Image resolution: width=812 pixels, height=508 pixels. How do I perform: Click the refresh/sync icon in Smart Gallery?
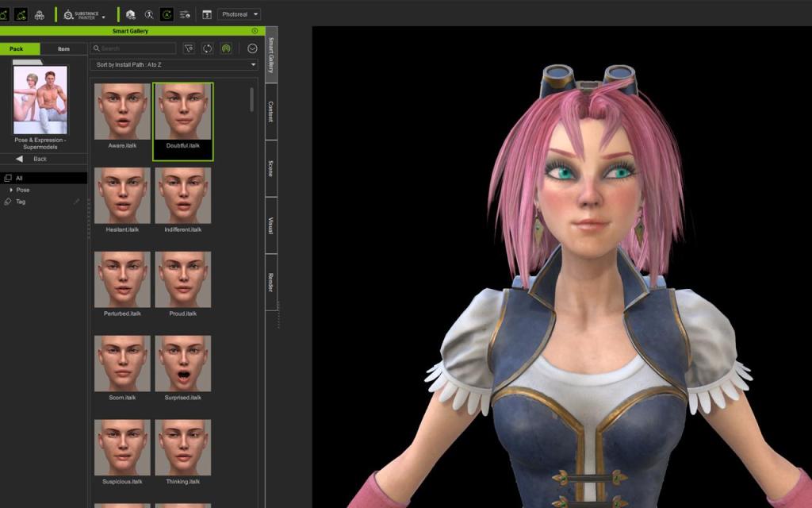point(208,48)
